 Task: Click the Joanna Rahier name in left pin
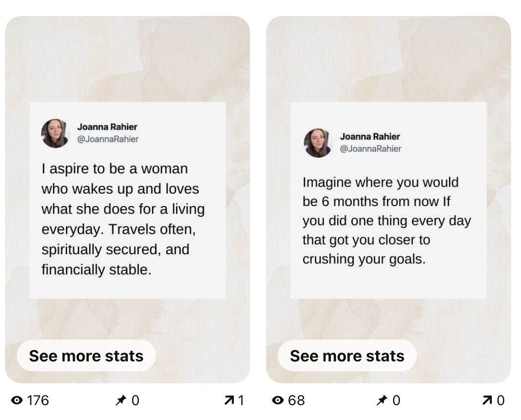click(x=107, y=127)
